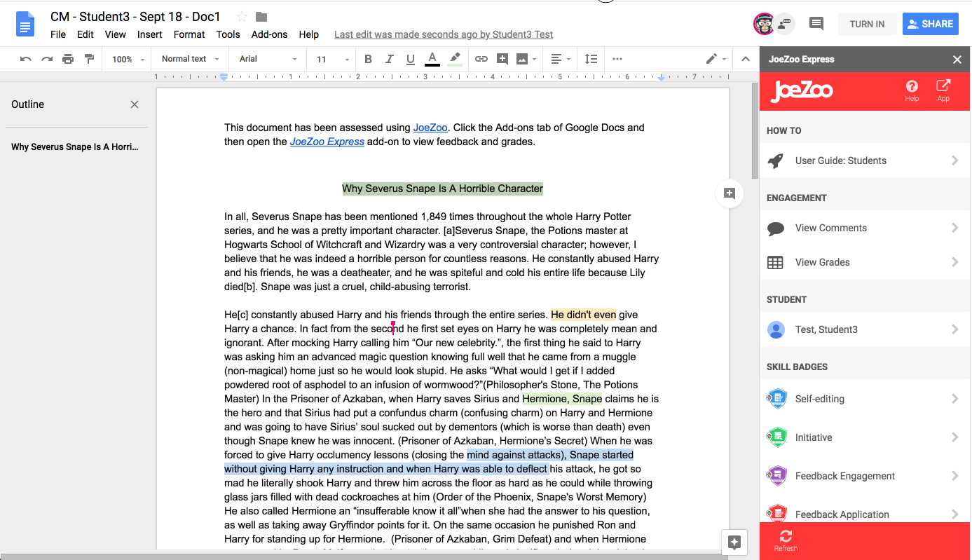Open the Normal text style dropdown
972x560 pixels.
[190, 59]
